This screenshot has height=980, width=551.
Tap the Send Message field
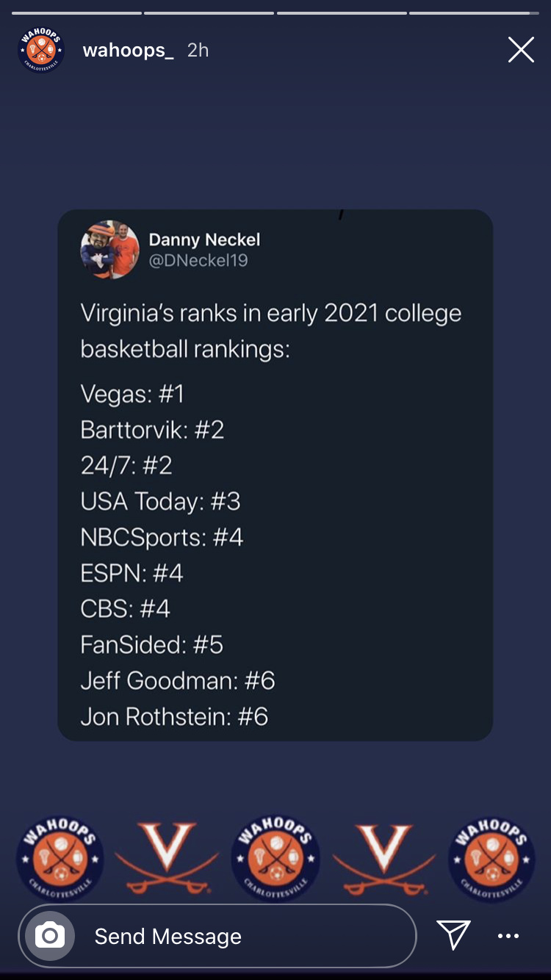tap(217, 936)
